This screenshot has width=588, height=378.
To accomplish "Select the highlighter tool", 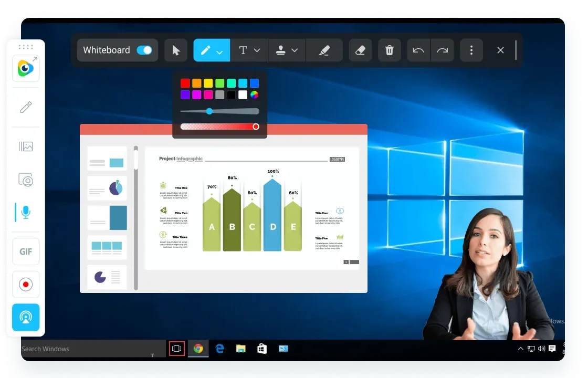I will (x=324, y=50).
